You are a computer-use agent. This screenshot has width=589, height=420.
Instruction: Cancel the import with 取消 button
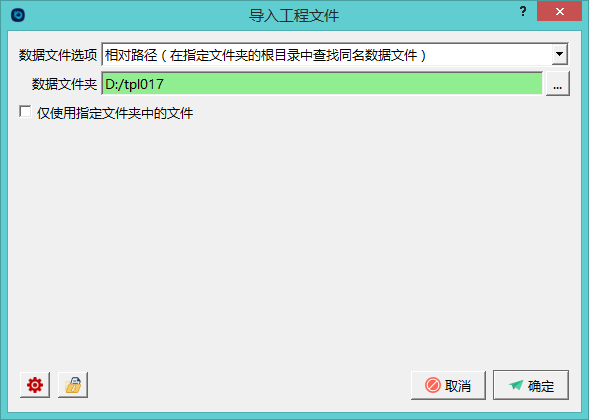click(x=448, y=385)
